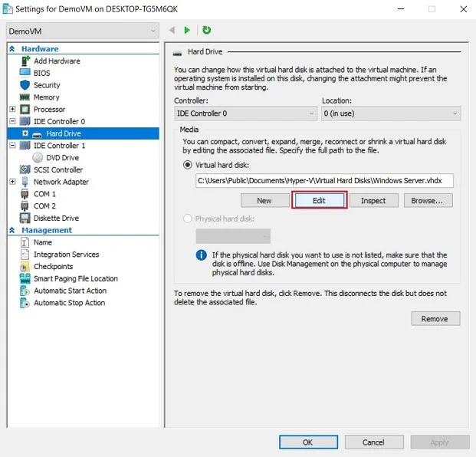The image size is (476, 457).
Task: Collapse the IDE Controller 0 node
Action: (12, 121)
